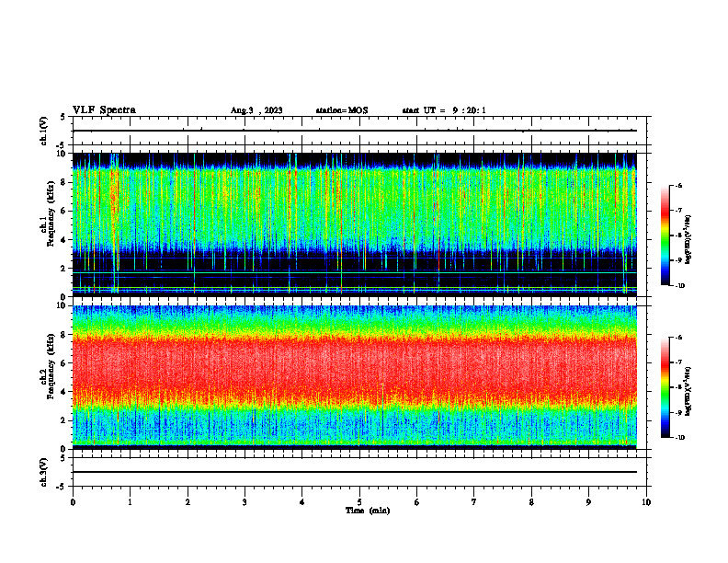728x563 pixels.
Task: Click tick label "5" on the Time axis
Action: 359,502
